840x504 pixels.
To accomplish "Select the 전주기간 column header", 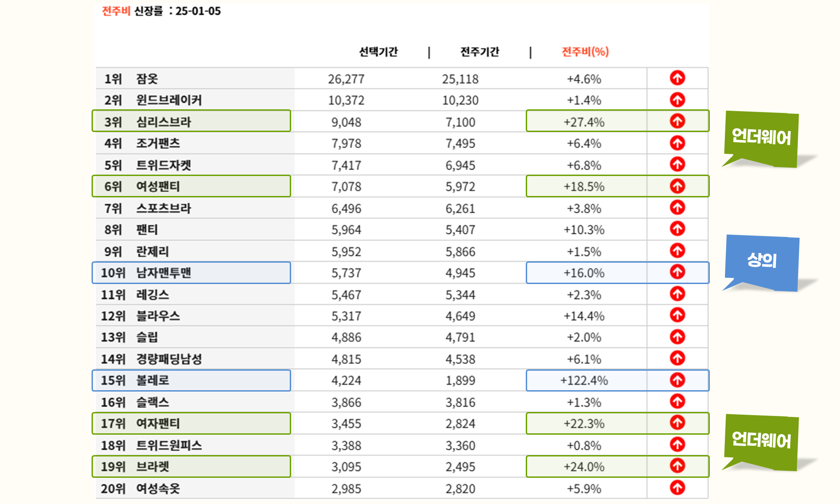I will (x=480, y=52).
